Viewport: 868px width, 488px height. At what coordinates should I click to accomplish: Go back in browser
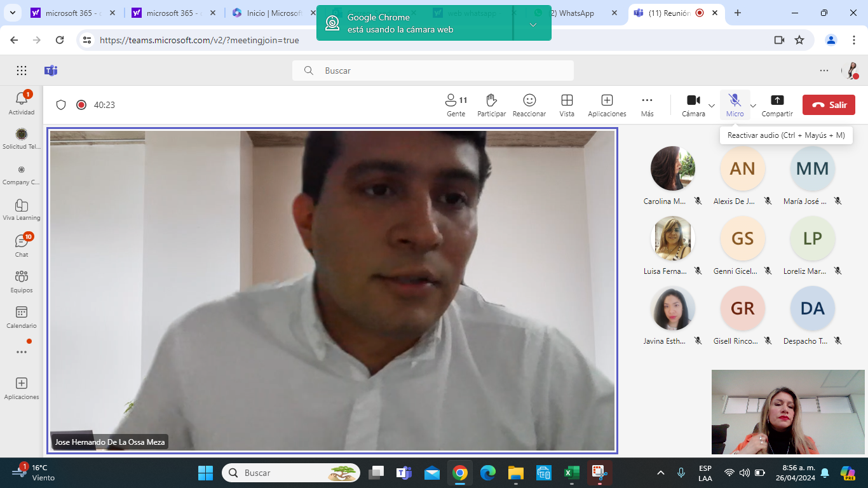tap(14, 40)
